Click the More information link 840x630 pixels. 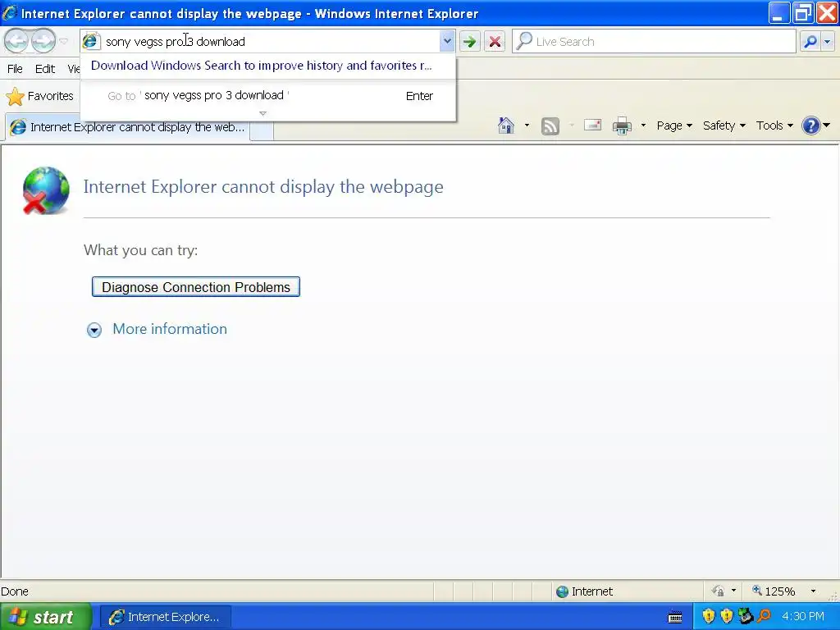click(170, 329)
